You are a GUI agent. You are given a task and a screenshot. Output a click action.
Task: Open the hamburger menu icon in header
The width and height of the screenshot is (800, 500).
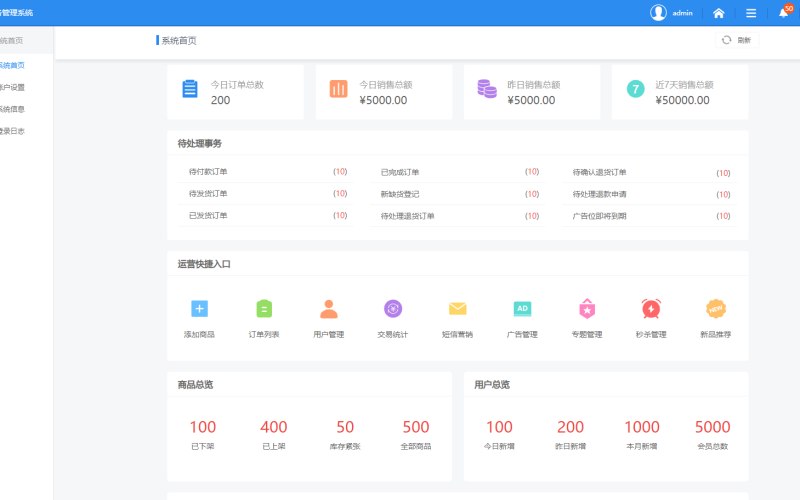pos(751,13)
